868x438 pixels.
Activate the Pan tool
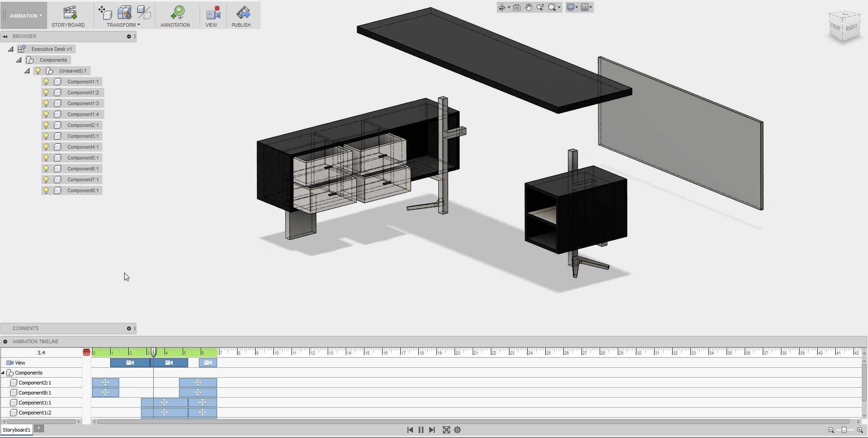tap(529, 7)
